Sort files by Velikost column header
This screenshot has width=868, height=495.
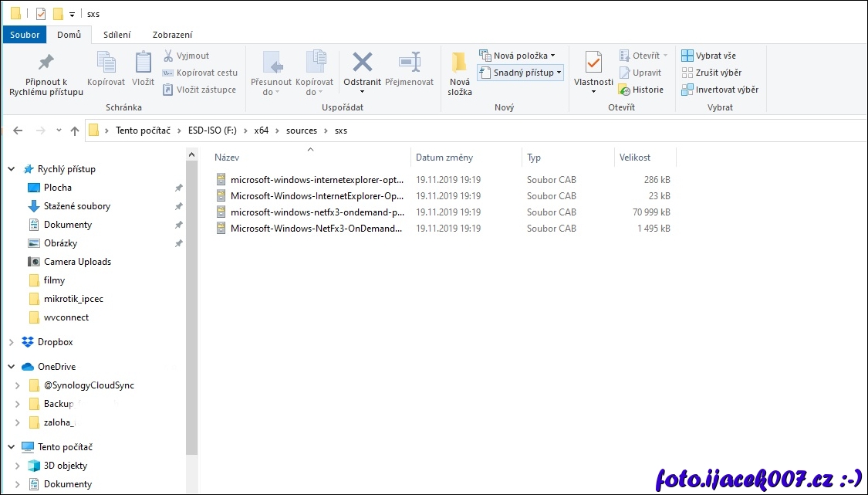(635, 158)
